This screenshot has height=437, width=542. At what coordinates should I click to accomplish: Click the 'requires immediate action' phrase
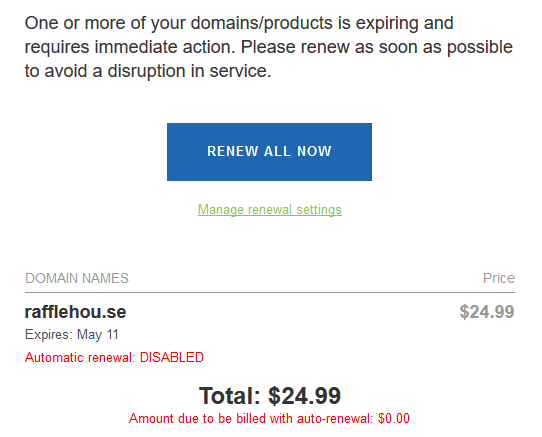click(x=130, y=47)
